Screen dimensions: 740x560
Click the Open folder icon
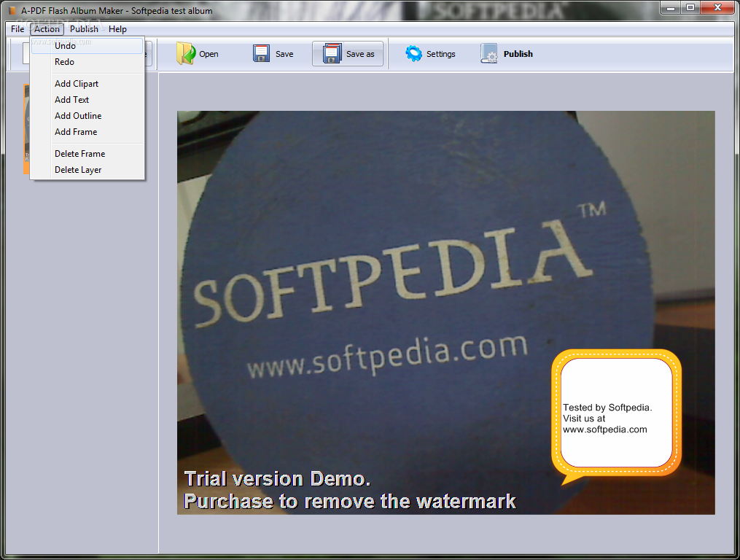click(186, 53)
